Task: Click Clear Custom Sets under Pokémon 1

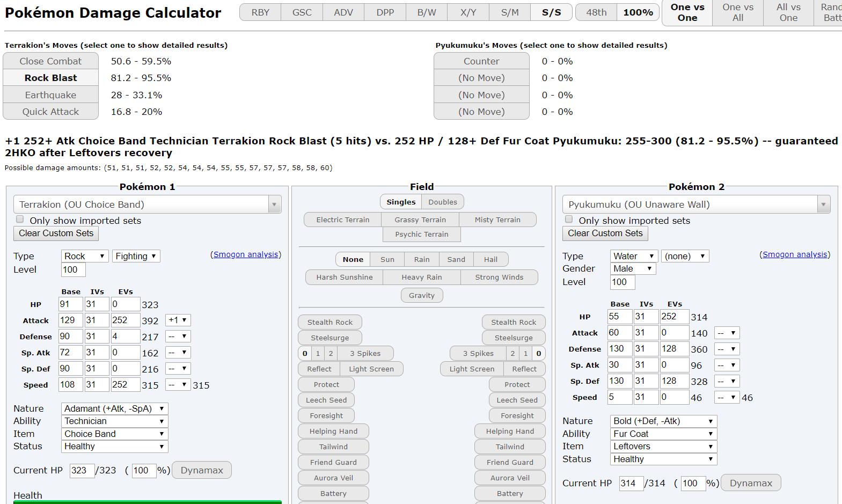Action: (56, 233)
